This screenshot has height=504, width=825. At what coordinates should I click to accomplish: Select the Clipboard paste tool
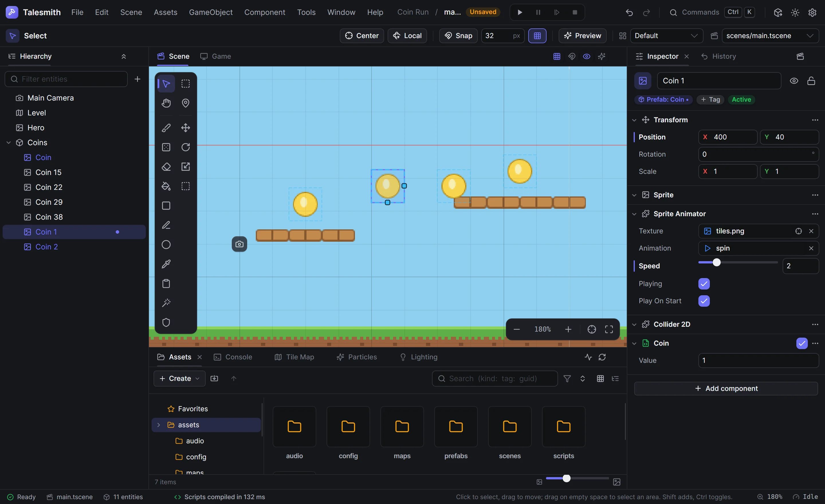click(x=166, y=284)
